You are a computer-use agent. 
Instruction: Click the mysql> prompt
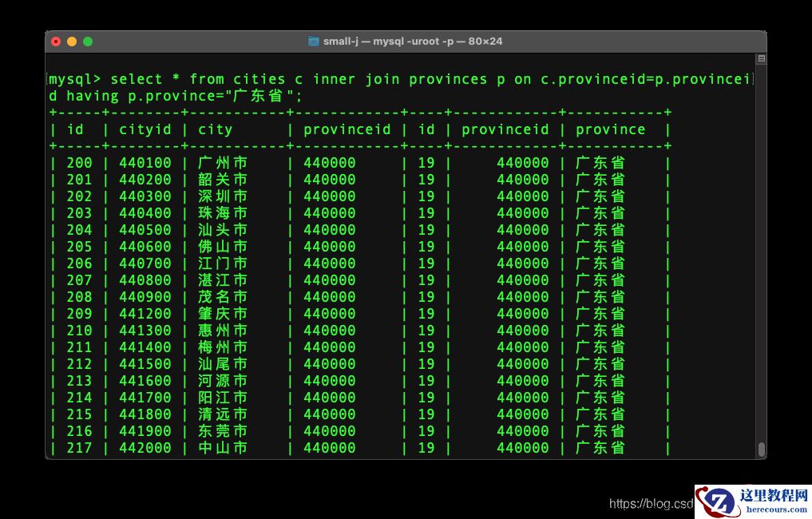pos(75,79)
